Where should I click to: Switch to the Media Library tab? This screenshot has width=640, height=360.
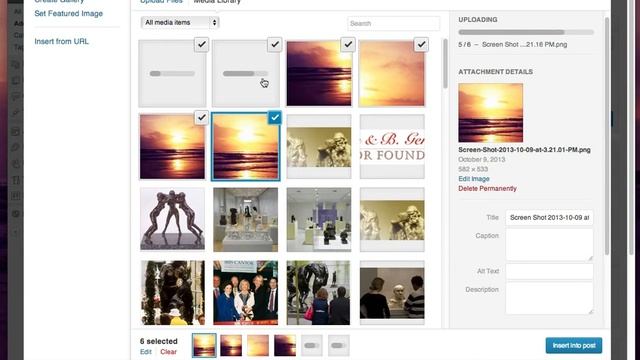[217, 2]
